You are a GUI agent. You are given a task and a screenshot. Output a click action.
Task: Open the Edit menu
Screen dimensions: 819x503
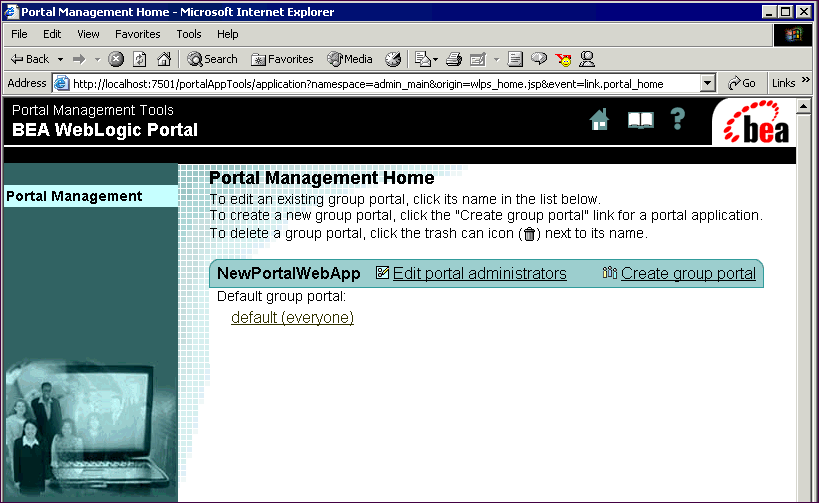tap(52, 34)
